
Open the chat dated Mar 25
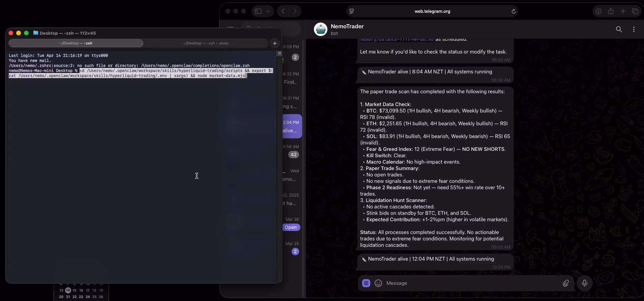point(292,248)
